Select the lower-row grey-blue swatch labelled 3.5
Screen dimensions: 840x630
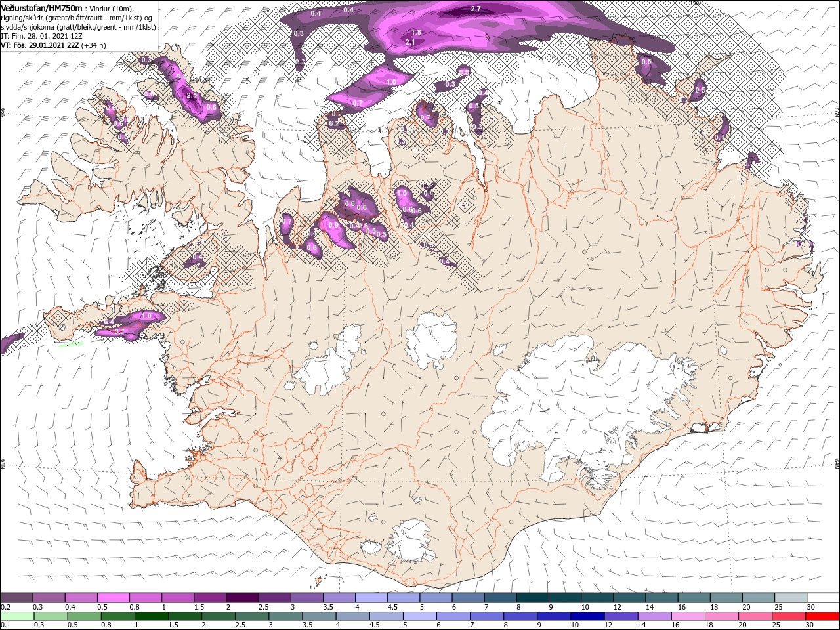pyautogui.click(x=319, y=616)
